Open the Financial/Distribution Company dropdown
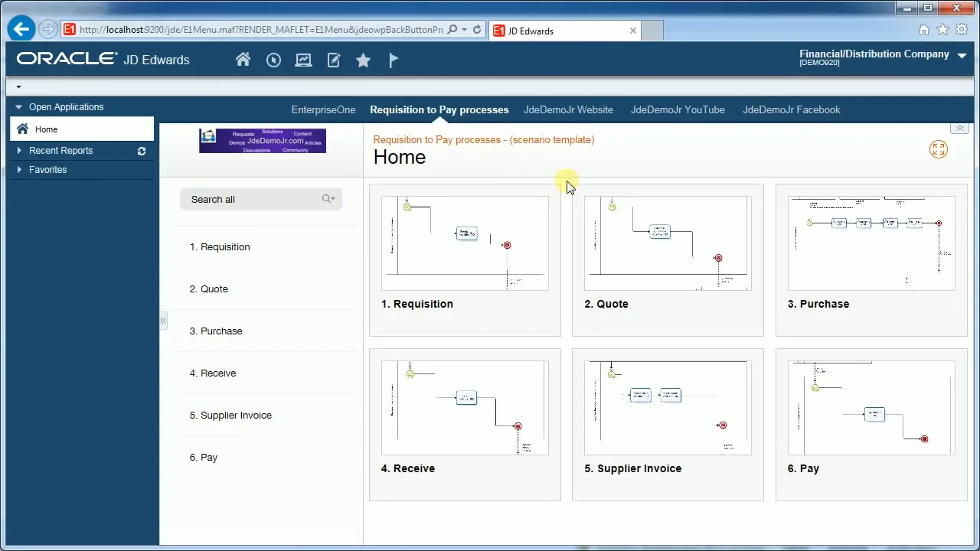980x551 pixels. [x=962, y=55]
